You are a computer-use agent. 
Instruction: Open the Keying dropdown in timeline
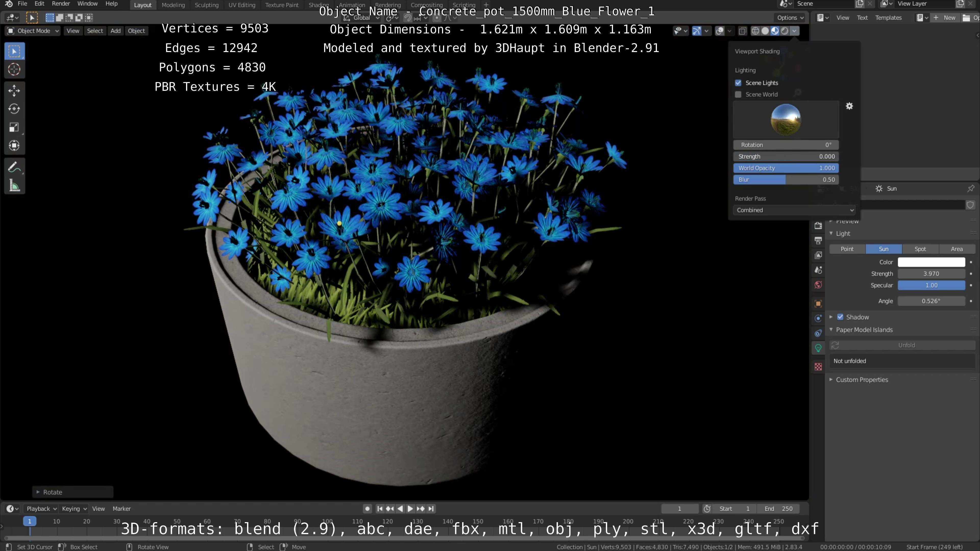tap(74, 509)
